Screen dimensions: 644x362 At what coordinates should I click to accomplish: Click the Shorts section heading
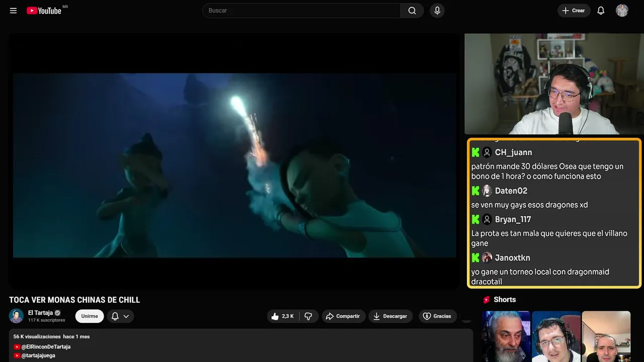[505, 300]
